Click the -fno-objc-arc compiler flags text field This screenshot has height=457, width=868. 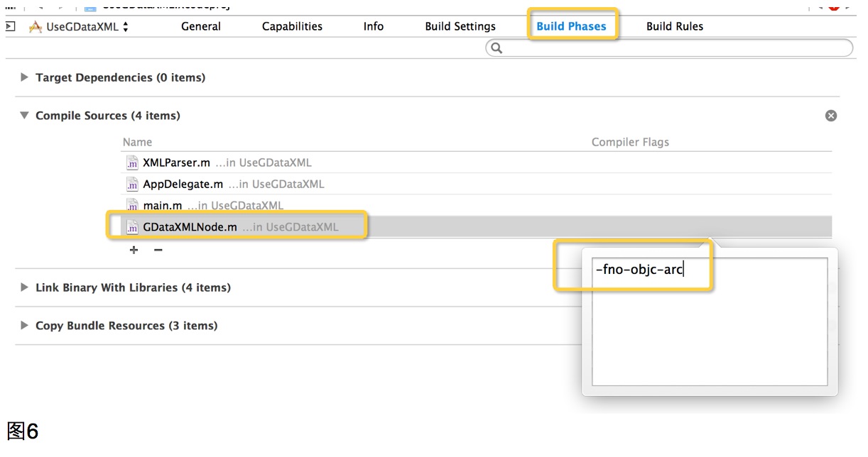click(710, 321)
